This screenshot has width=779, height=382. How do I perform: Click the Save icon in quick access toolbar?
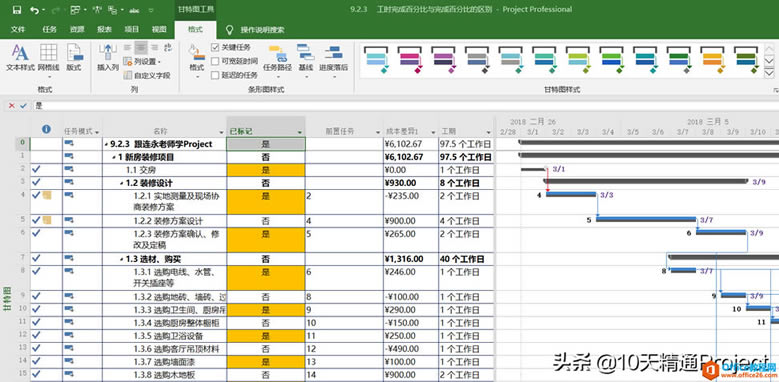click(x=16, y=9)
